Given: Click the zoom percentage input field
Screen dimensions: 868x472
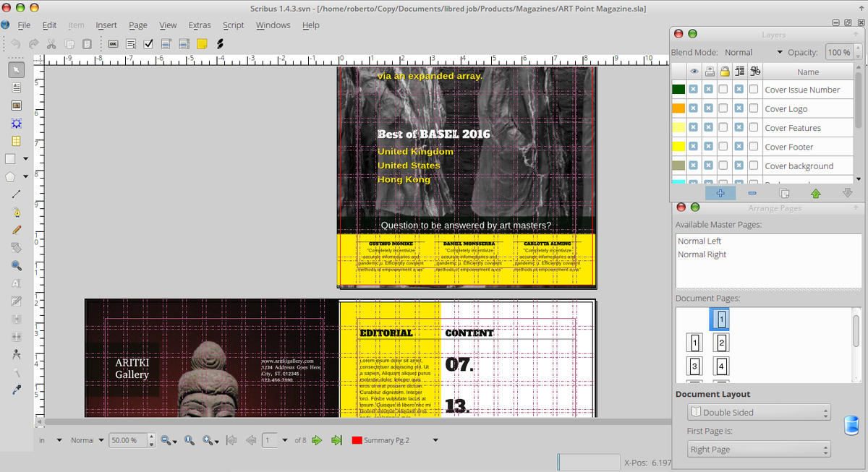Looking at the screenshot, I should (127, 440).
